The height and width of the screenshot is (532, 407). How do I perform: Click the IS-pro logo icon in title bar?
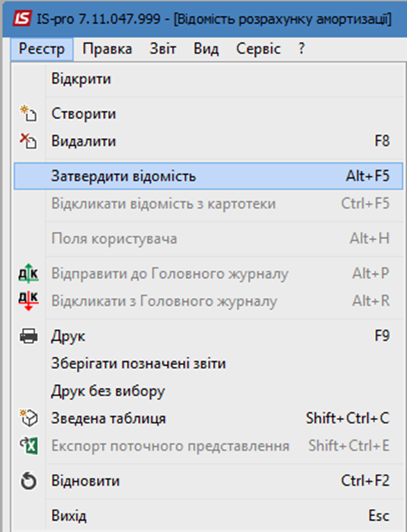tap(22, 18)
